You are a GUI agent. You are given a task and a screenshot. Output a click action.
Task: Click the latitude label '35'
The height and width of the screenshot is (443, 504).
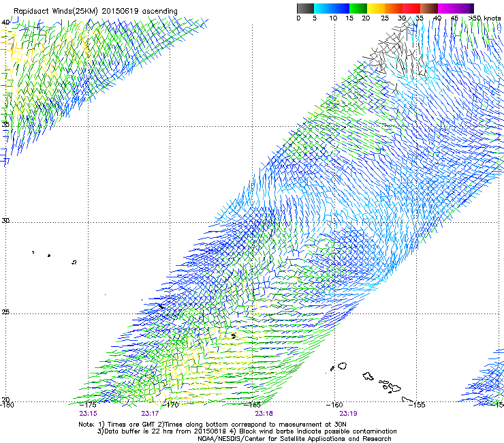[x=5, y=124]
